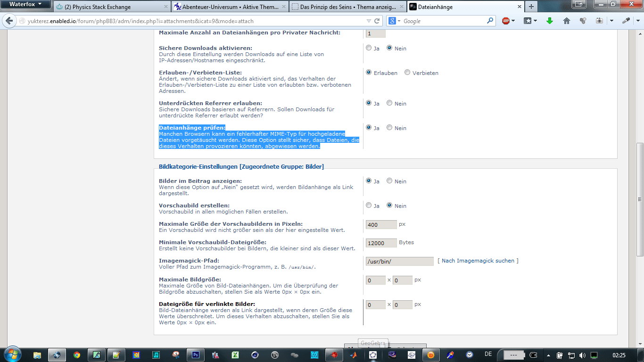Switch to the Physics Stack Exchange tab
The height and width of the screenshot is (362, 644).
[110, 7]
